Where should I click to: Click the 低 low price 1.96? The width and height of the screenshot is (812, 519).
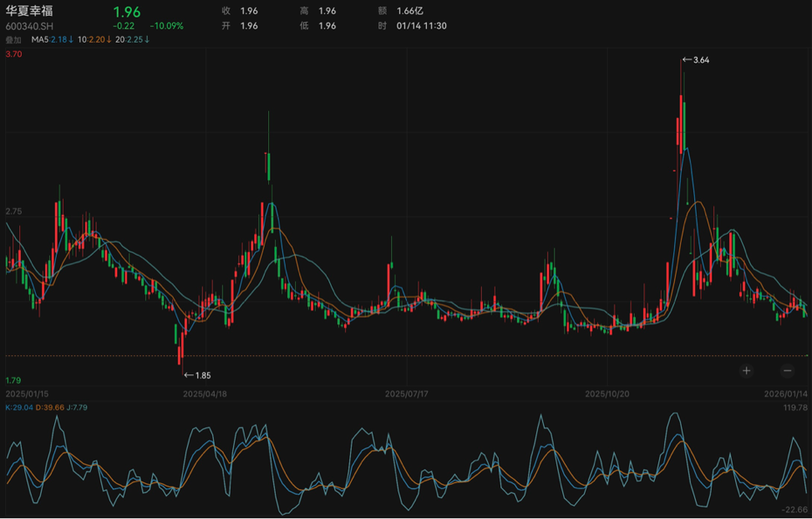(x=318, y=26)
